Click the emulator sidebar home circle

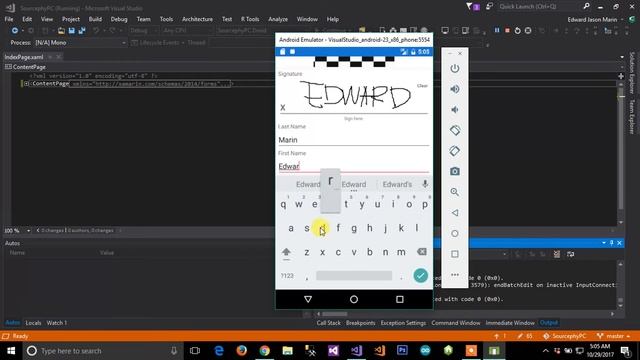click(455, 233)
